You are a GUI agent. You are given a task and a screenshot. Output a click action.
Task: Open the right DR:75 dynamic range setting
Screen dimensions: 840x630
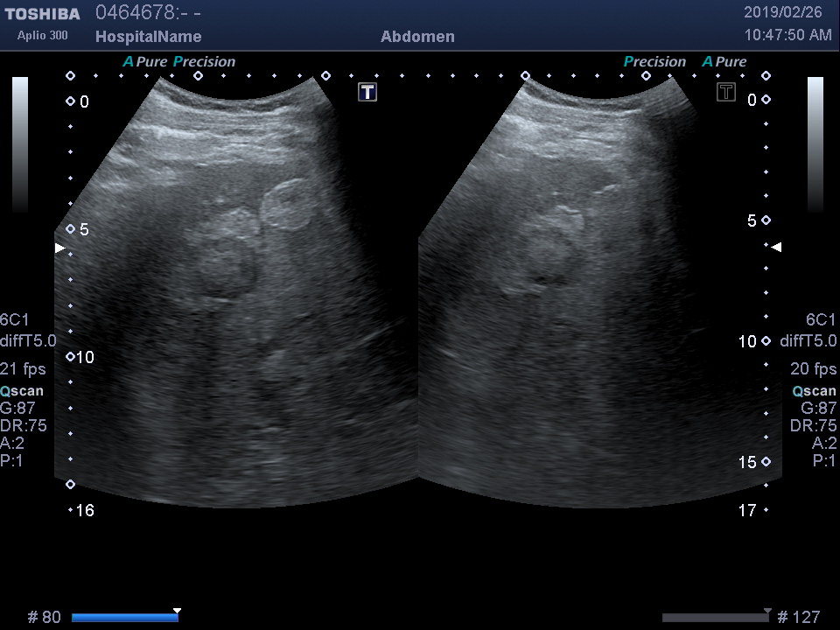(x=813, y=426)
